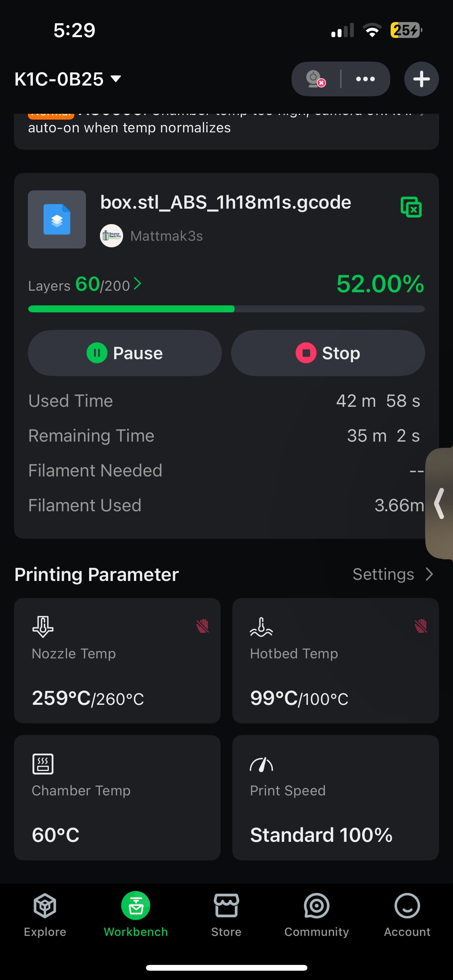Open Printing Parameter Settings

392,574
